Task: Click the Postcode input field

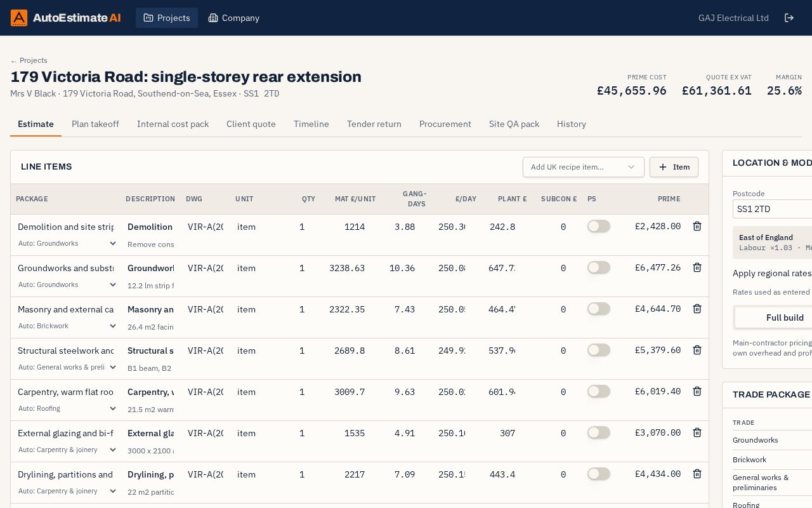Action: [x=773, y=209]
